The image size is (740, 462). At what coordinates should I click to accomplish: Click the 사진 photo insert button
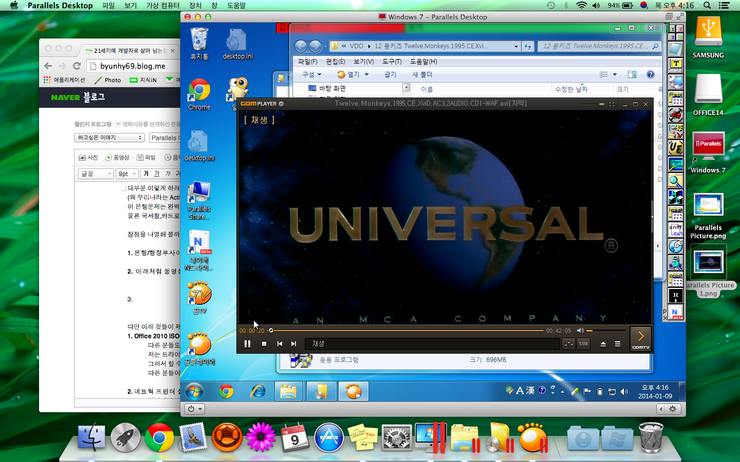pyautogui.click(x=88, y=158)
